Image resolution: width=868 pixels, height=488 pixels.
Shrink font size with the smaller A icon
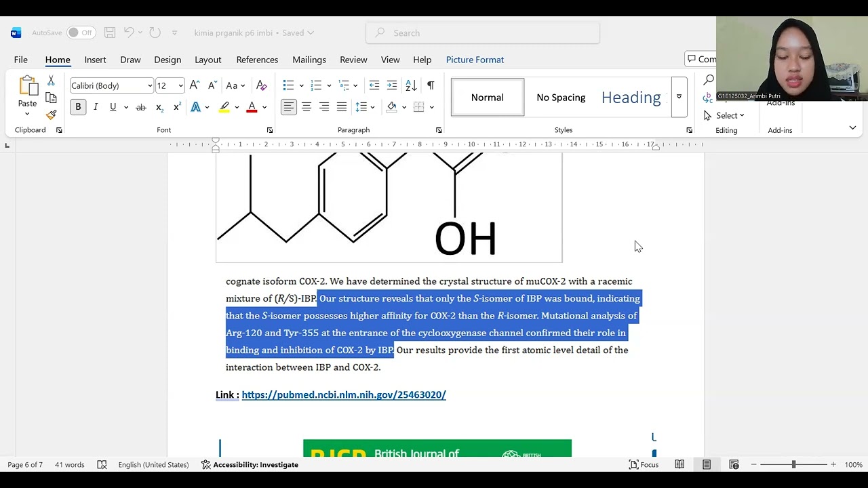point(212,85)
